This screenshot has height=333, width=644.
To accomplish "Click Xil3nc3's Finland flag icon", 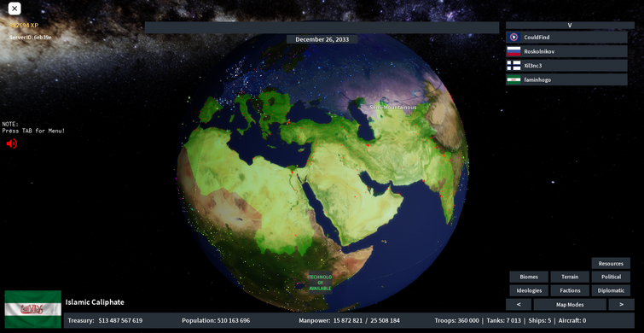I will (513, 66).
